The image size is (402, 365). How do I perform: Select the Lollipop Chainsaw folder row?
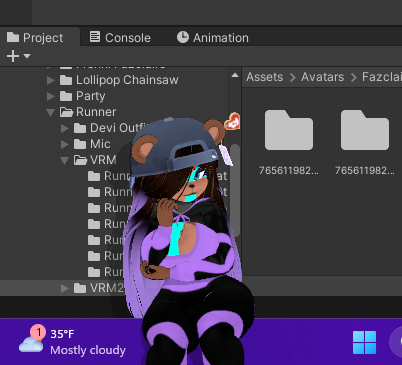[115, 80]
